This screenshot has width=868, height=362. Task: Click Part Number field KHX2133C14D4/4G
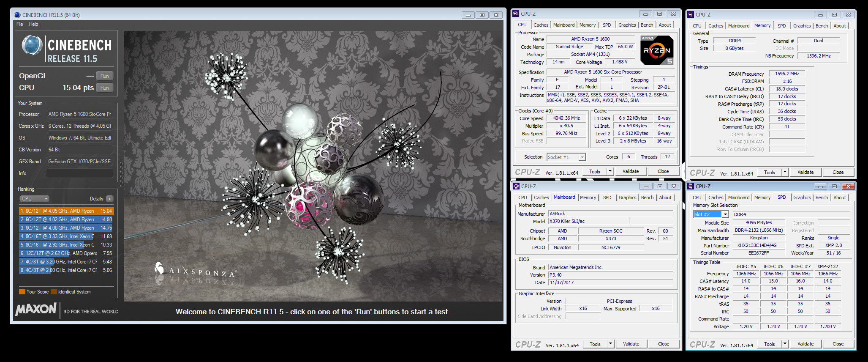coord(759,245)
